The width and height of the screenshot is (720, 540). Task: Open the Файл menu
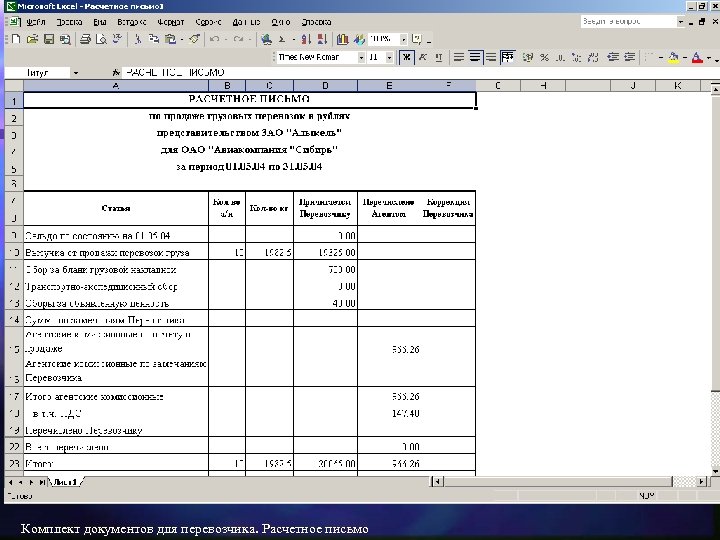click(x=35, y=22)
